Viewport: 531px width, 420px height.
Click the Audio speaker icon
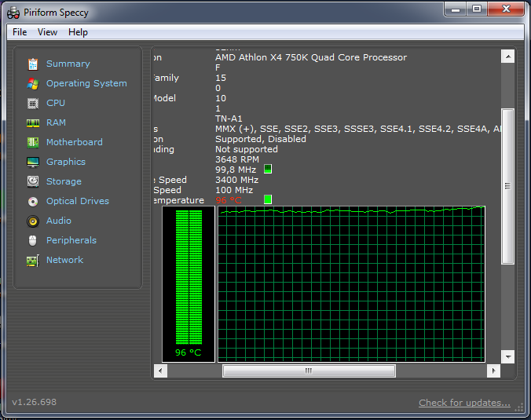pos(32,221)
